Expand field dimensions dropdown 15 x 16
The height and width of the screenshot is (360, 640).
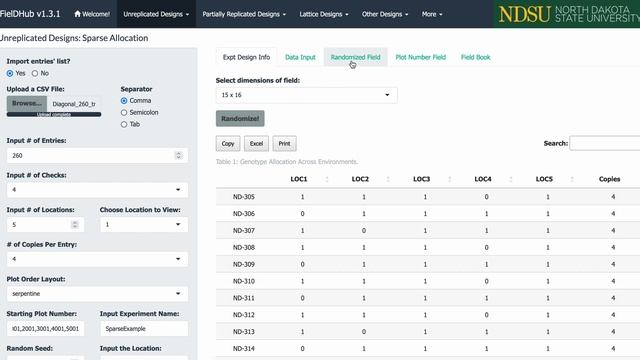(x=306, y=95)
